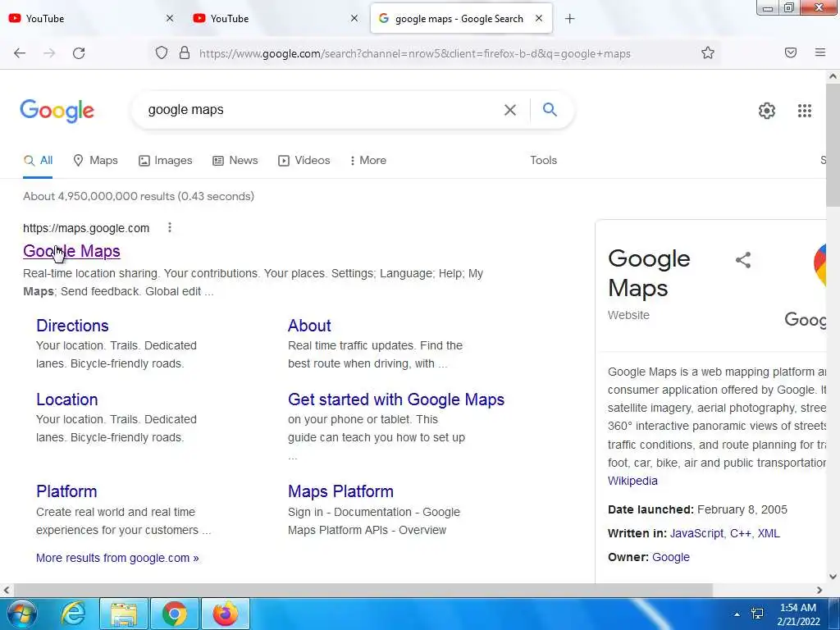Open the Directions sitelink
Image resolution: width=840 pixels, height=630 pixels.
(x=72, y=326)
